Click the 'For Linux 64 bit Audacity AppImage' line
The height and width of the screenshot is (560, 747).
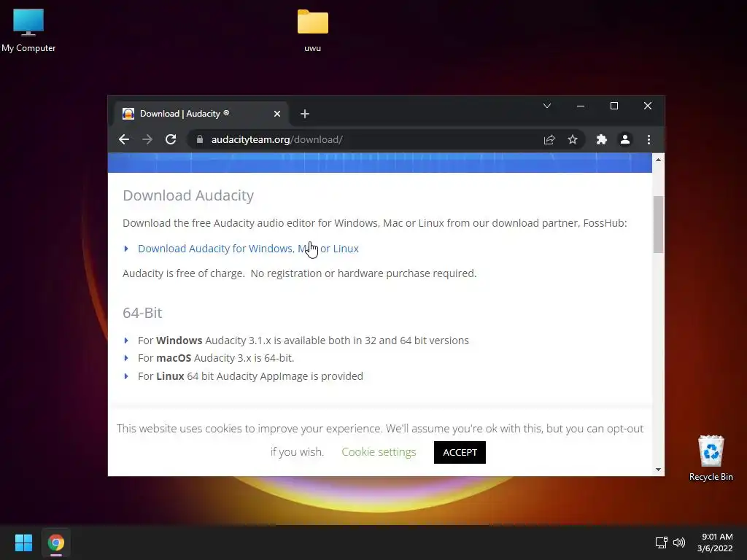(x=250, y=376)
